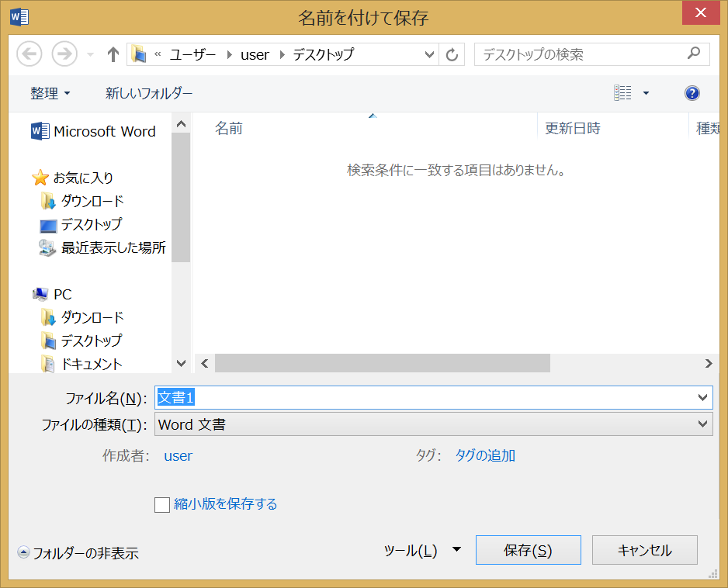Click ユーザー in the address path
728x588 pixels.
pyautogui.click(x=192, y=55)
